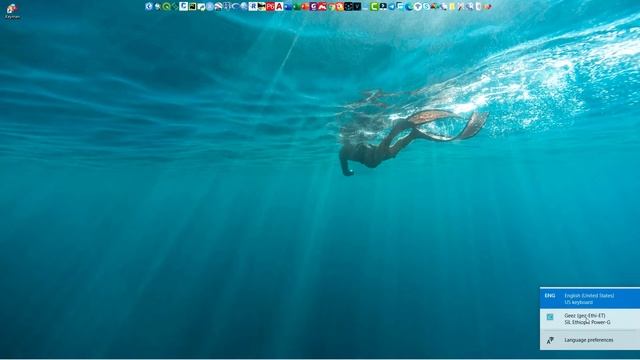Open the white circle Wi-Fi icon app

tap(418, 6)
